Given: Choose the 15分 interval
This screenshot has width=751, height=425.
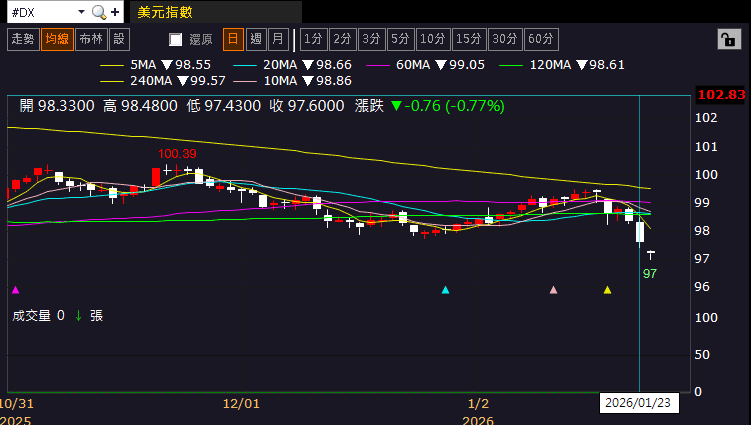Looking at the screenshot, I should tap(469, 39).
